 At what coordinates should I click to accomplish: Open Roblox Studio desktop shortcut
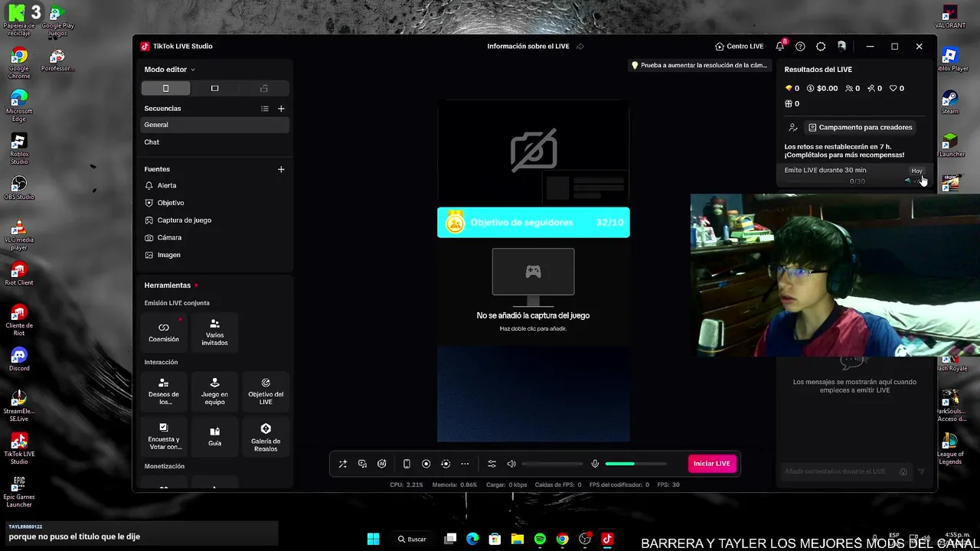pos(19,148)
